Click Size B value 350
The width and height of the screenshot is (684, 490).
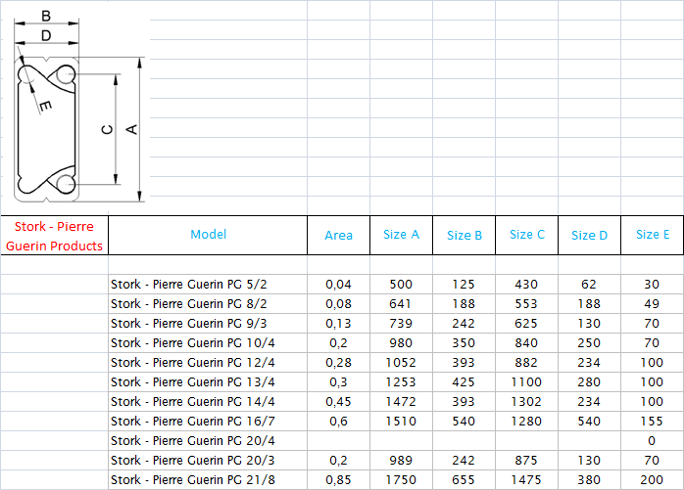coord(463,343)
